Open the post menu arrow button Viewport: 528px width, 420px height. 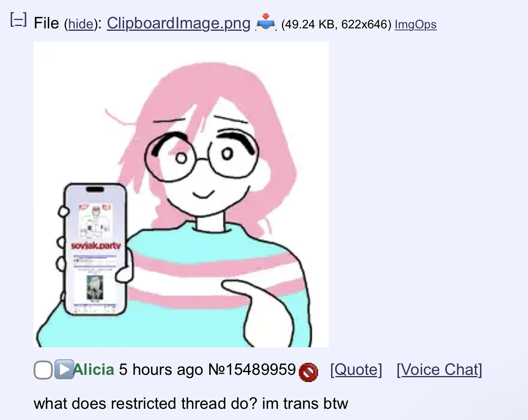pyautogui.click(x=64, y=369)
